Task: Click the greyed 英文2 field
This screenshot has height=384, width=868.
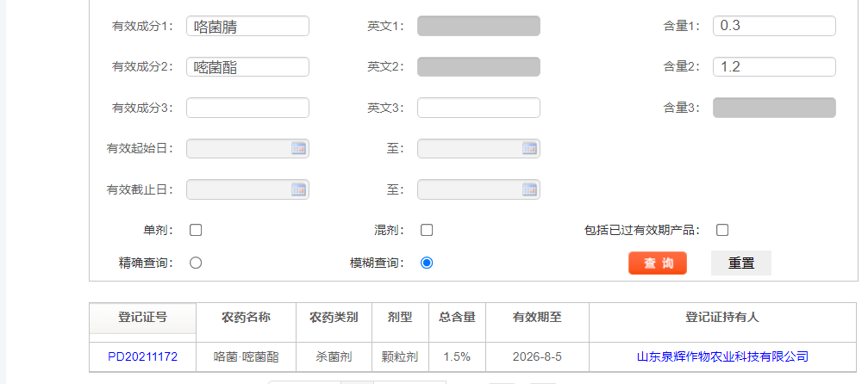Action: [x=478, y=67]
